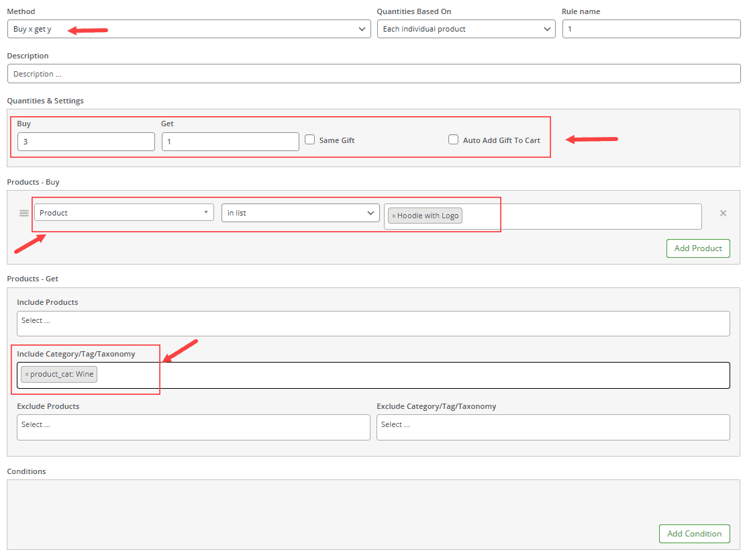
Task: Click the Add Condition button
Action: (x=694, y=534)
